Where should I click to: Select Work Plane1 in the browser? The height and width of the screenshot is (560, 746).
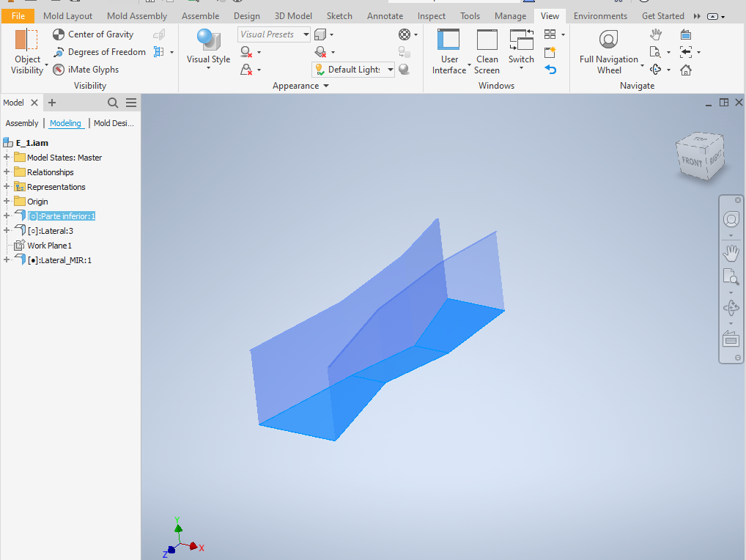(49, 246)
